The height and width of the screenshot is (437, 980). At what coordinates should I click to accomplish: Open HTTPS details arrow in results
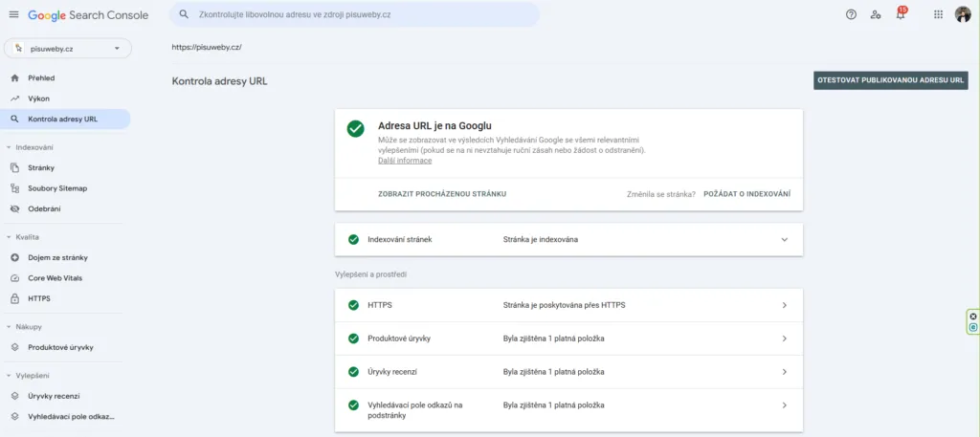[x=785, y=305]
